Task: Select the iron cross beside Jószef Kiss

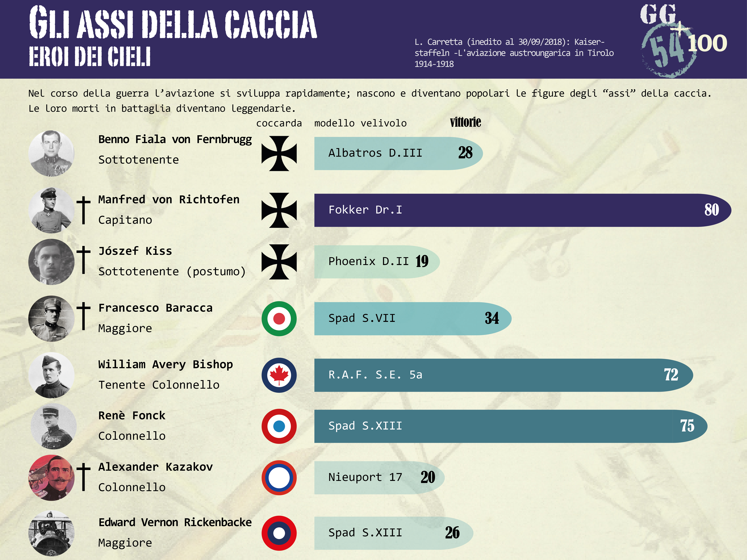Action: coord(279,262)
